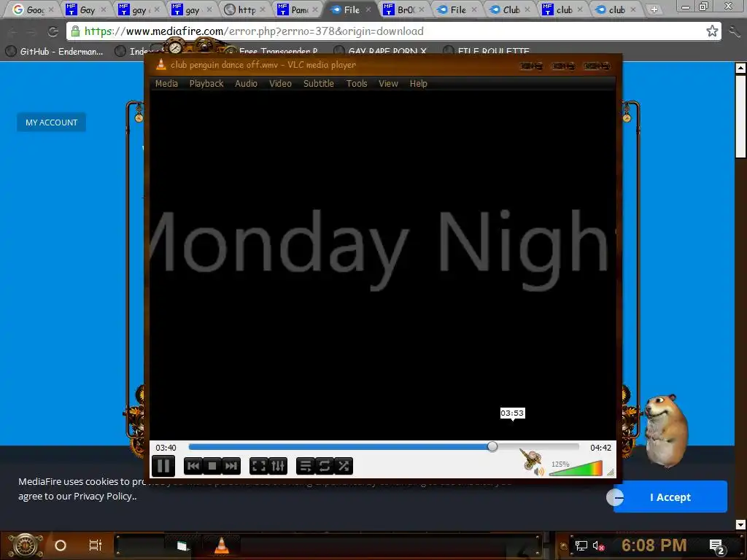Click the MediaFire URL address bar
The height and width of the screenshot is (560, 747).
[x=393, y=31]
